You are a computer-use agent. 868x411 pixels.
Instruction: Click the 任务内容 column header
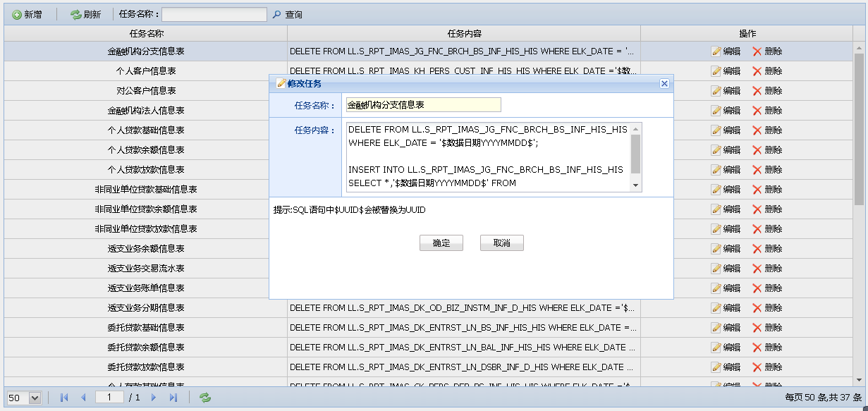click(464, 34)
